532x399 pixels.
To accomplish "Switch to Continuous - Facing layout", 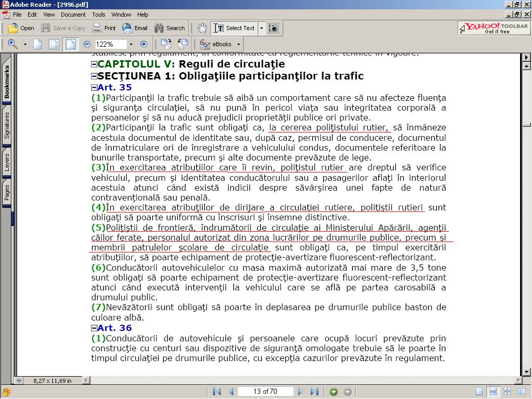I will point(508,392).
